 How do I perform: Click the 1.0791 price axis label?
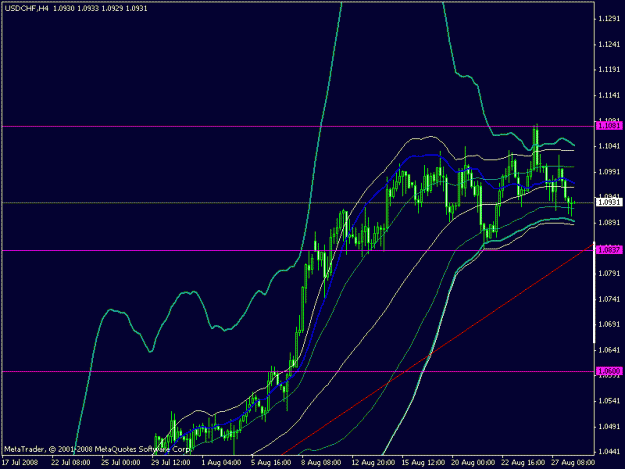609,273
